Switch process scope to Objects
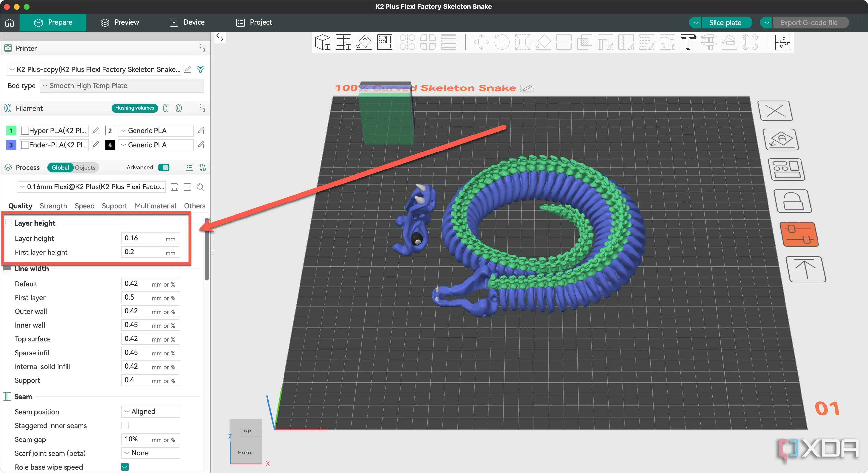 (85, 168)
